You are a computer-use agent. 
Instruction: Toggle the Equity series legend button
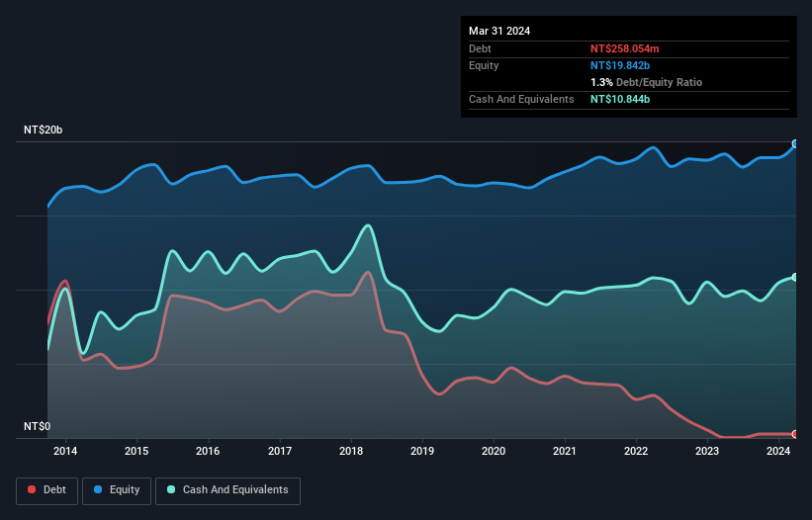tap(117, 490)
